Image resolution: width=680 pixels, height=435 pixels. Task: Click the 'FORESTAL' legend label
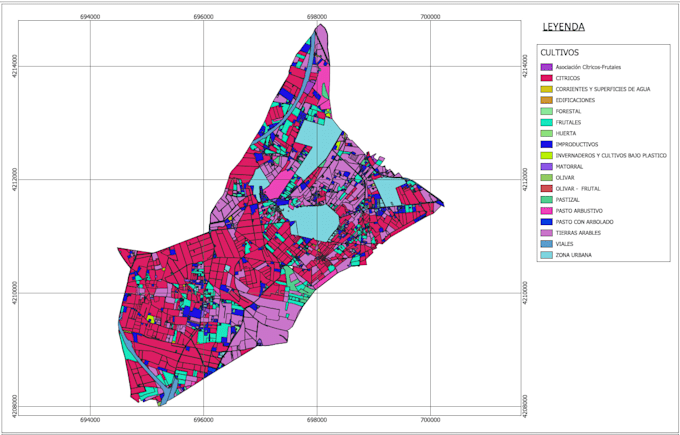point(568,111)
